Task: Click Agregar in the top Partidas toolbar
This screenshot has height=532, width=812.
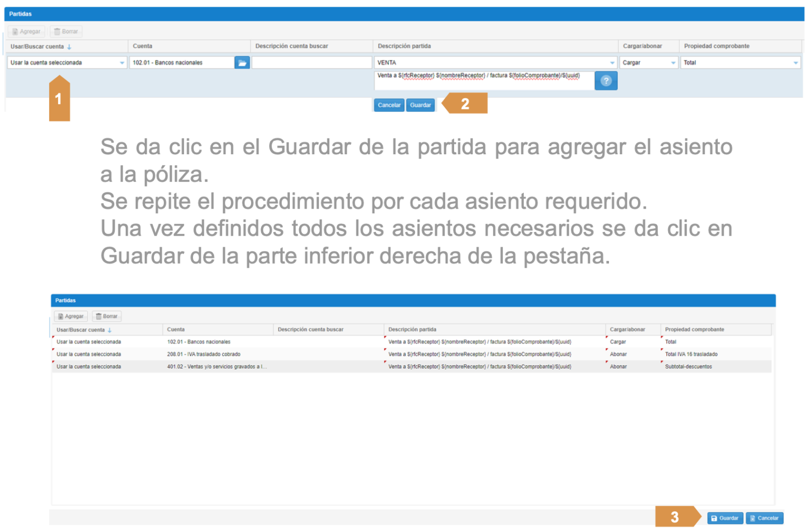Action: coord(26,32)
